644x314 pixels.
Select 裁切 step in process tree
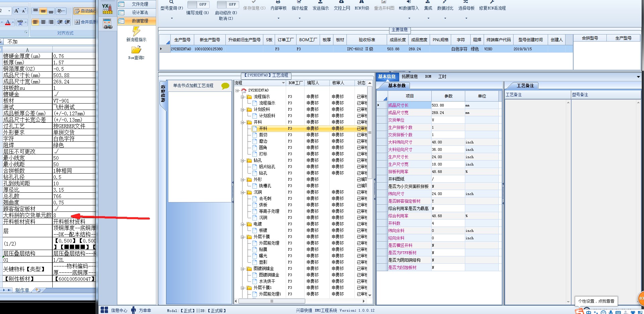point(263,135)
